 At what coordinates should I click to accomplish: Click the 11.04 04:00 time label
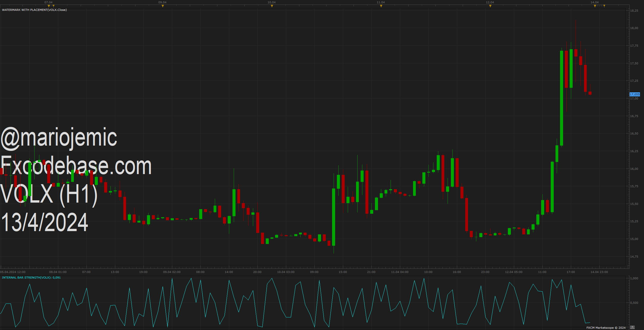click(x=400, y=272)
